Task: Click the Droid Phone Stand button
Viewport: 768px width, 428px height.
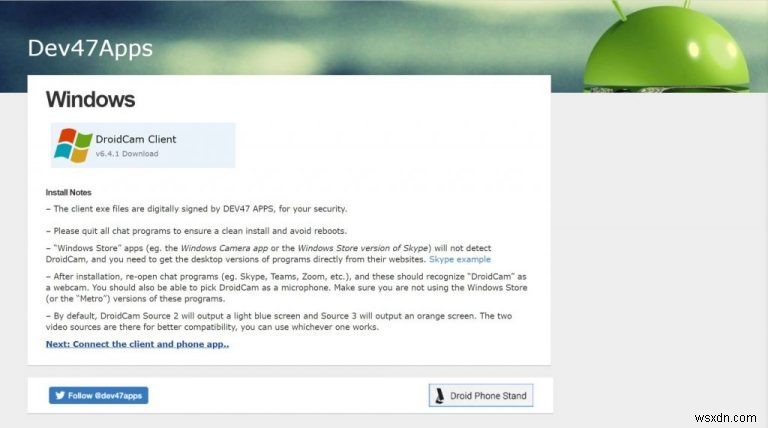Action: [480, 396]
